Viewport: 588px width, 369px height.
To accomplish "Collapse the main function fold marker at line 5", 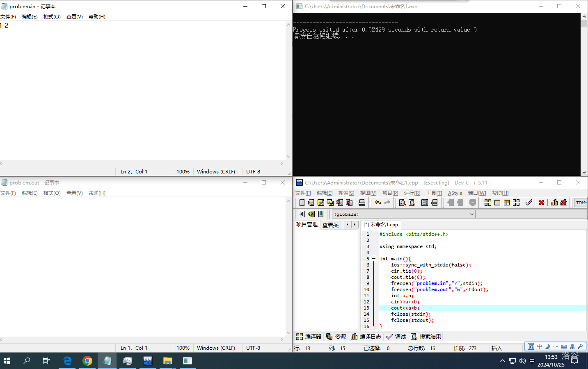I will [x=373, y=259].
